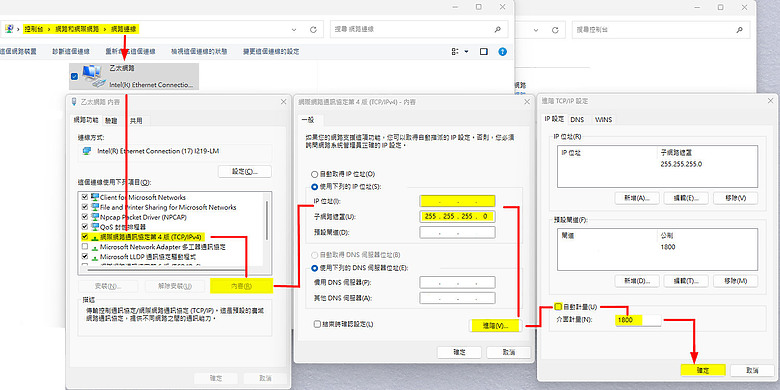Switch to the 共用 tab

coord(136,121)
